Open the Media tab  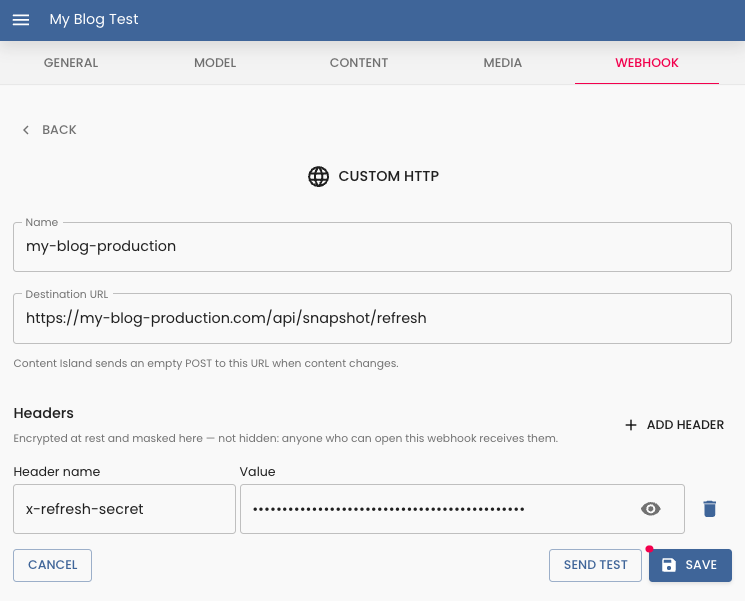coord(503,63)
